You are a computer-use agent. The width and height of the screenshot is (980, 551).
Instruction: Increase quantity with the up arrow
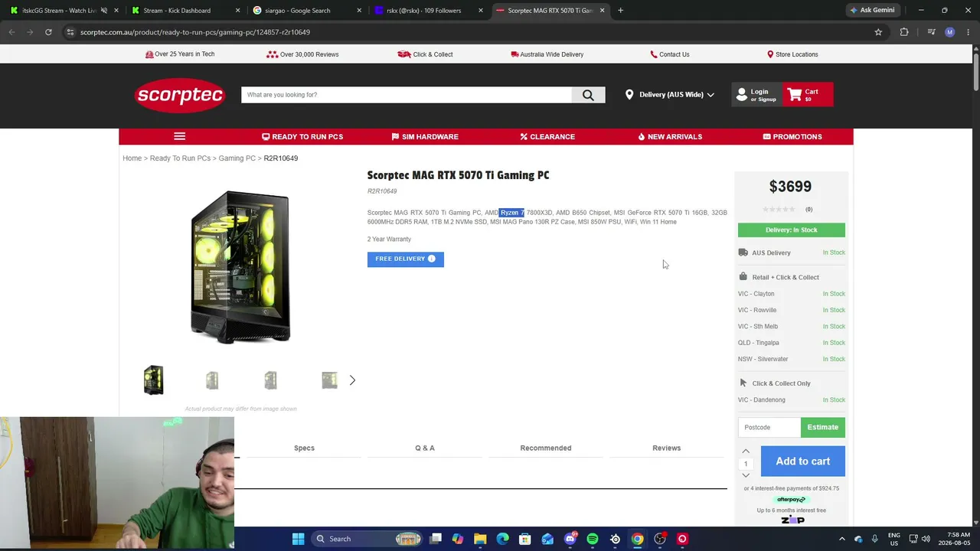click(746, 452)
